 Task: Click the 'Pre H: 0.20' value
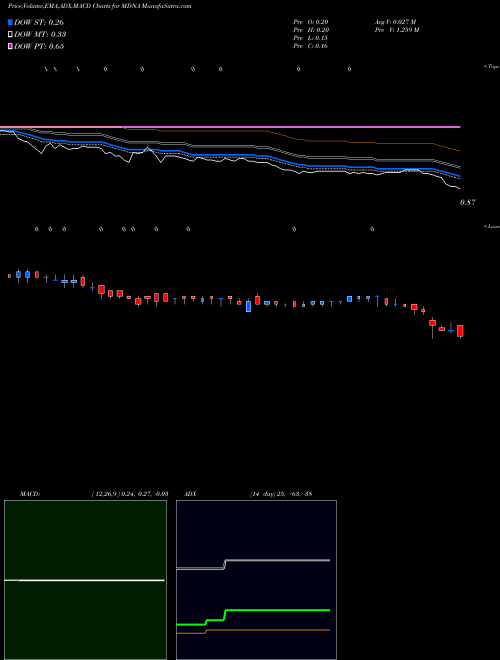pyautogui.click(x=311, y=30)
